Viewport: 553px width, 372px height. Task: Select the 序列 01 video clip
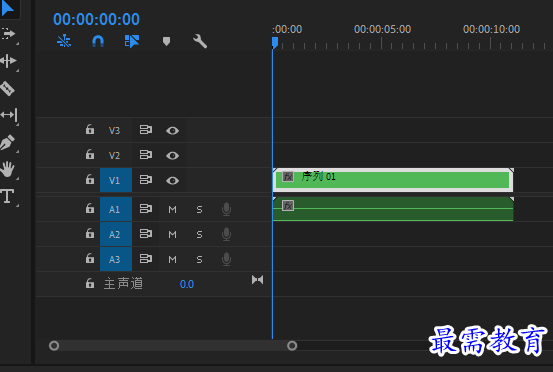click(393, 180)
